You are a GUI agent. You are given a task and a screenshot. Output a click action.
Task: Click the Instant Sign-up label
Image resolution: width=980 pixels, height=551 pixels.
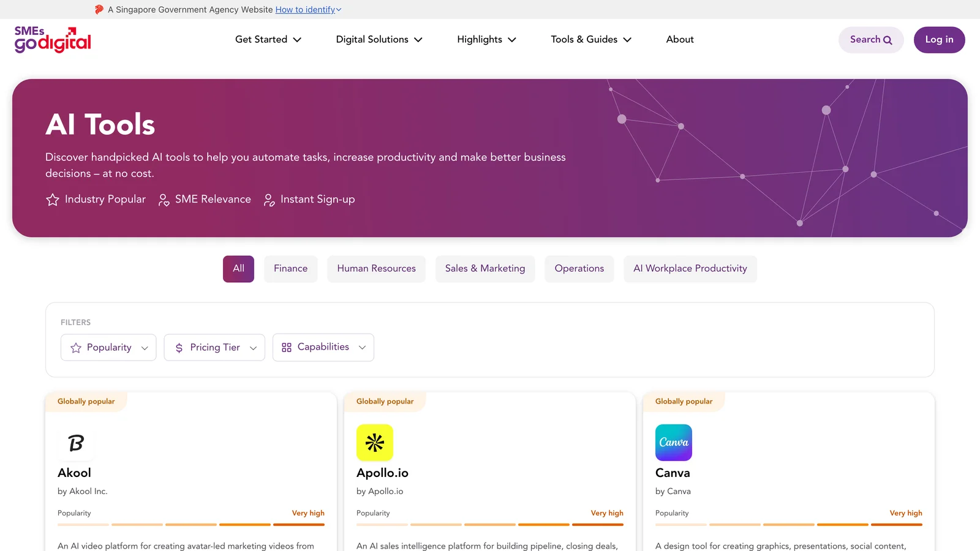point(318,200)
